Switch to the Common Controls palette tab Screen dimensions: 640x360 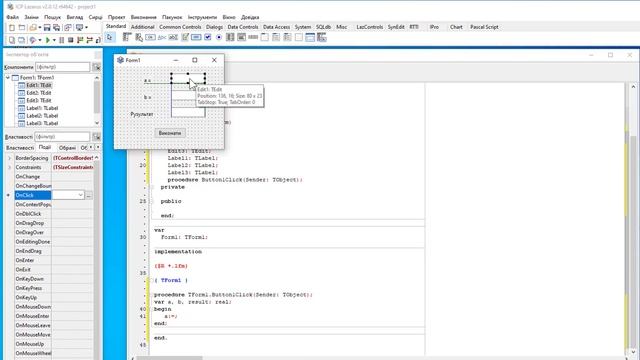click(x=180, y=27)
